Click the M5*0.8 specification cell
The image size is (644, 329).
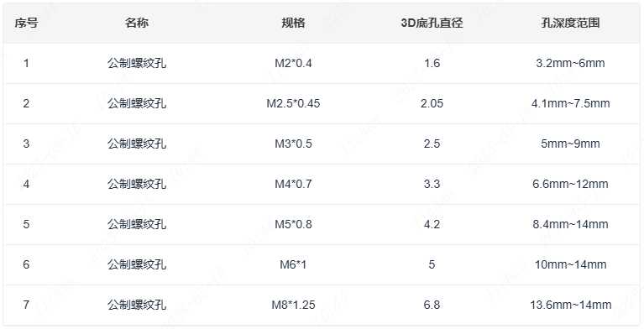[293, 224]
